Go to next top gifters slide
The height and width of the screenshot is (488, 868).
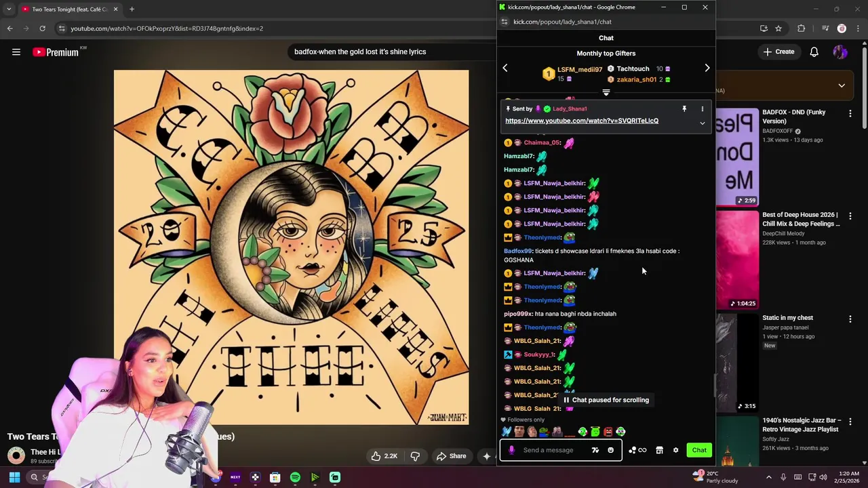point(707,68)
